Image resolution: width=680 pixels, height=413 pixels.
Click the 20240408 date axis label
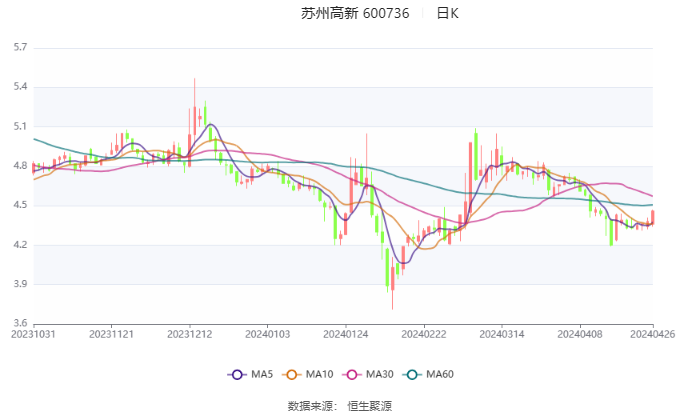click(x=580, y=334)
